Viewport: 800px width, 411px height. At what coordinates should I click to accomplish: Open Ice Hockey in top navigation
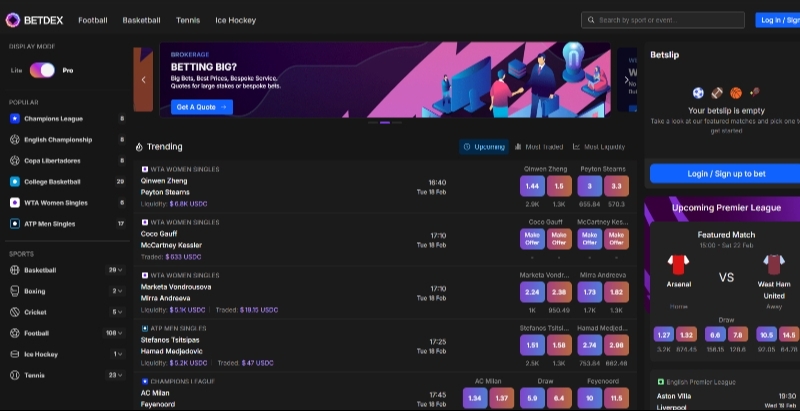tap(236, 20)
